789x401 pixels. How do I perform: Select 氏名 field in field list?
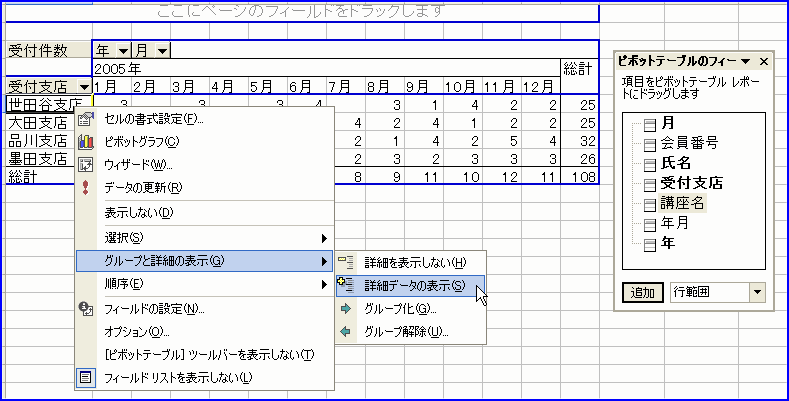tap(675, 163)
